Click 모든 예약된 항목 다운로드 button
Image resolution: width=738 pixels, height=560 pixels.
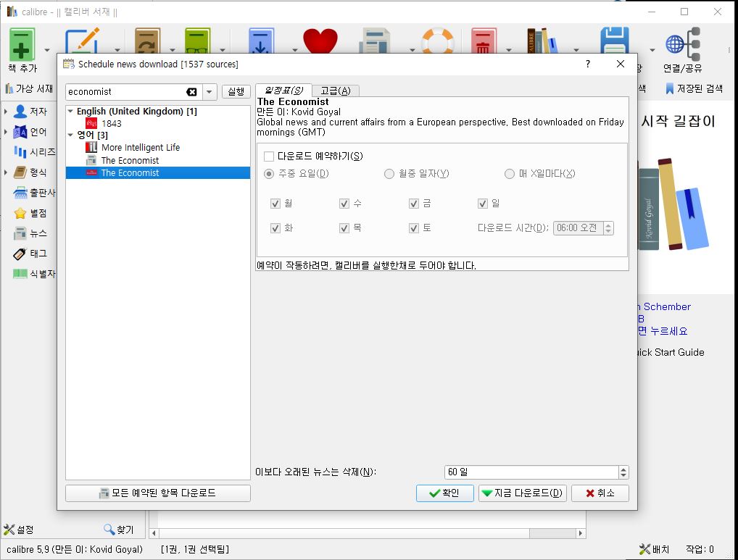157,493
